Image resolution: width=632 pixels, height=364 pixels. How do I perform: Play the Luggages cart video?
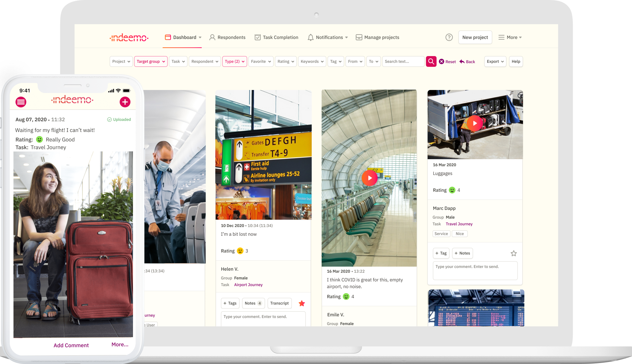(475, 123)
